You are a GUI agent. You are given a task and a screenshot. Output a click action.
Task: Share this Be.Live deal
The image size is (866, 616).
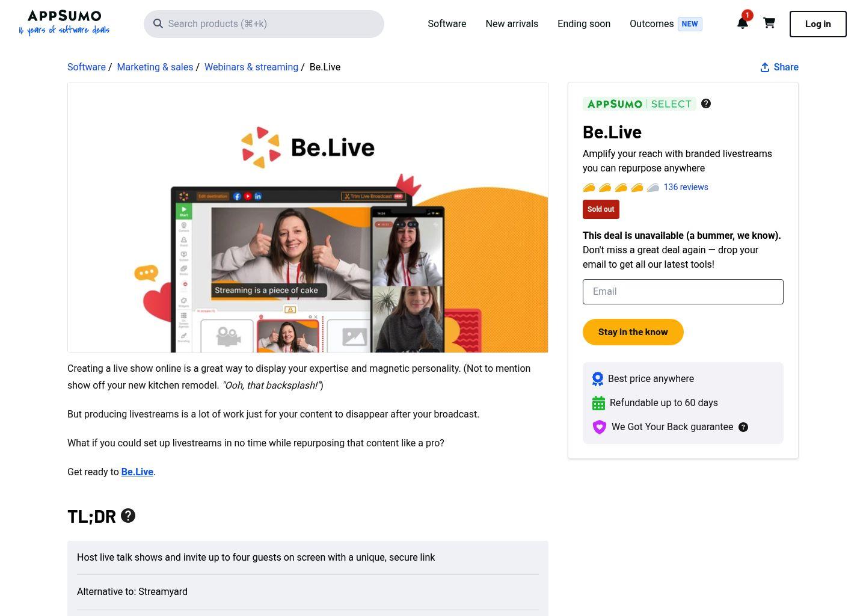[x=779, y=67]
